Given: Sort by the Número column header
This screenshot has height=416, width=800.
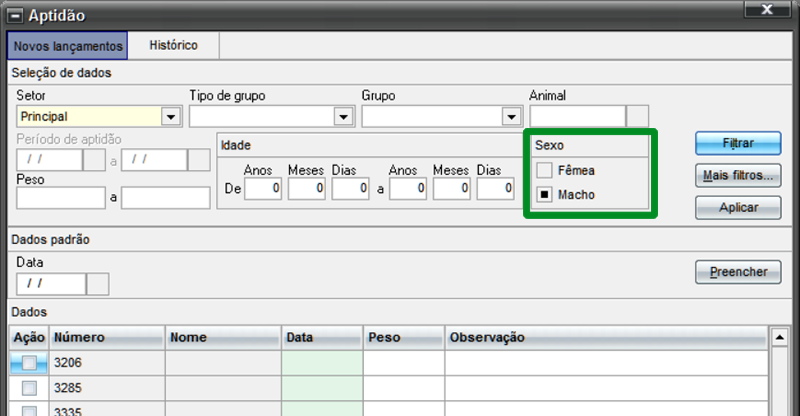Looking at the screenshot, I should (x=107, y=337).
